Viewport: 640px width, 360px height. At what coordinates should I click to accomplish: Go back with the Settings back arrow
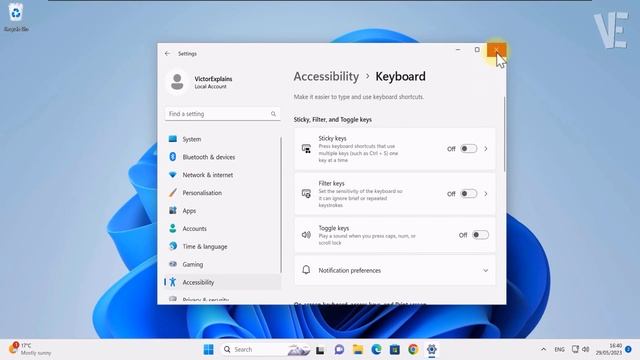coord(168,53)
